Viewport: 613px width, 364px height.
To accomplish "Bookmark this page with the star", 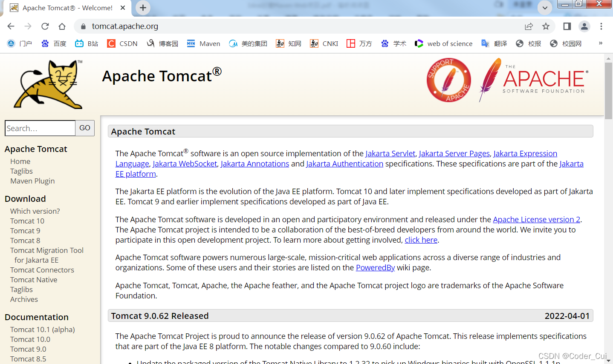I will coord(546,26).
